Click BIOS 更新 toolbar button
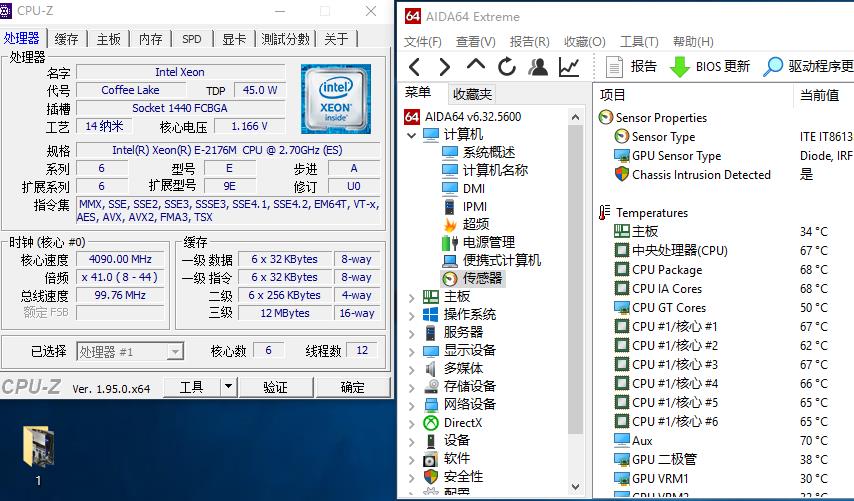854x501 pixels. click(710, 66)
